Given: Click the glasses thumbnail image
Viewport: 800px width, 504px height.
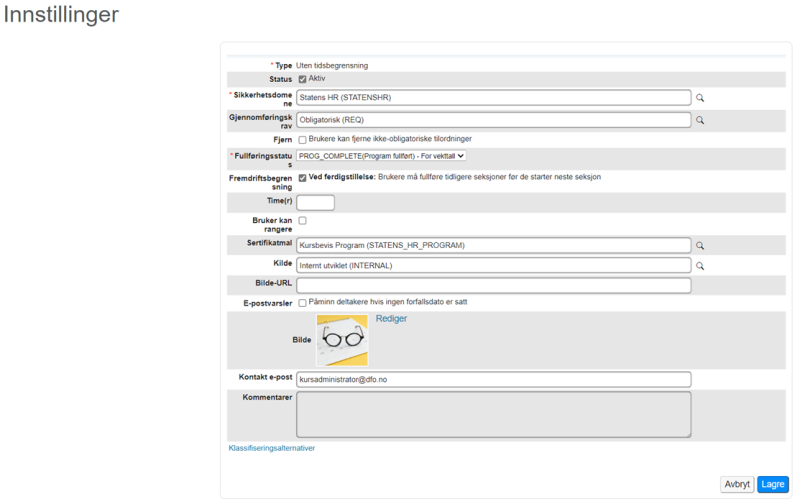Looking at the screenshot, I should [x=342, y=340].
